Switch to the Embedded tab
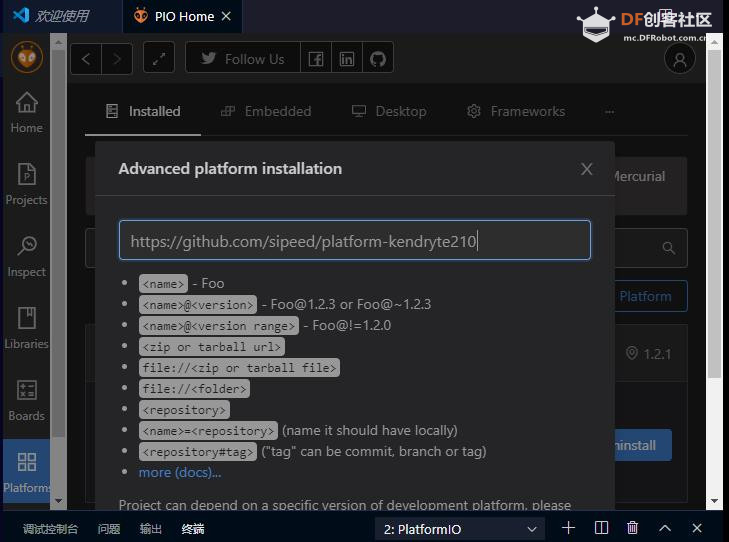 coord(266,112)
